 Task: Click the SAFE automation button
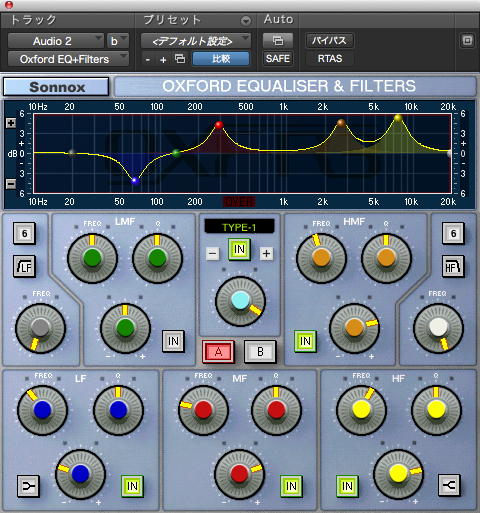278,59
